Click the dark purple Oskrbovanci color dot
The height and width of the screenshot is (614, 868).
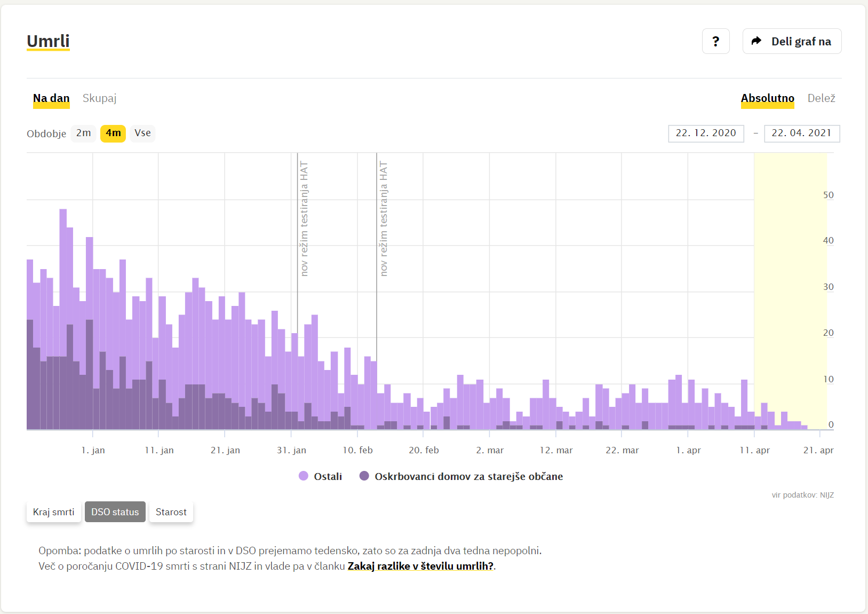click(364, 476)
